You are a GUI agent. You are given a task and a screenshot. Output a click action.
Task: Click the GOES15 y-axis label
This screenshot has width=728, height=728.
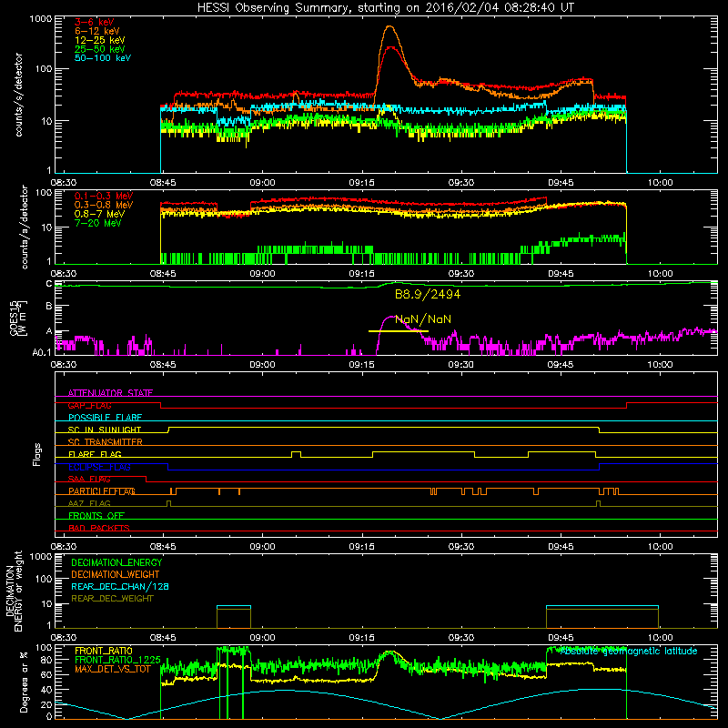coord(17,318)
